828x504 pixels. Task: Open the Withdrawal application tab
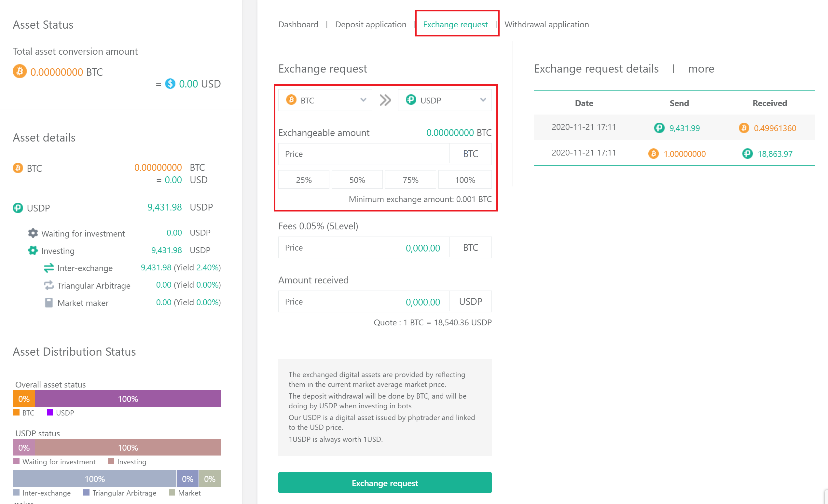coord(546,24)
